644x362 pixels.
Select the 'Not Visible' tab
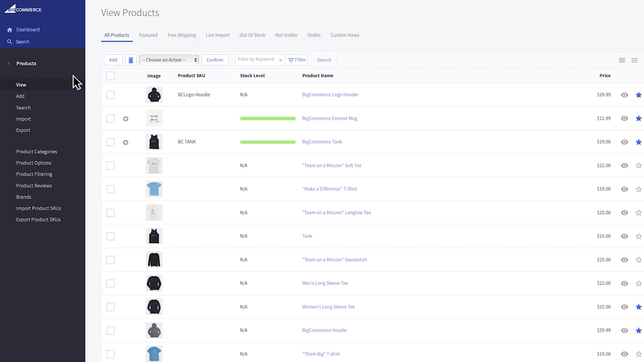click(x=287, y=35)
